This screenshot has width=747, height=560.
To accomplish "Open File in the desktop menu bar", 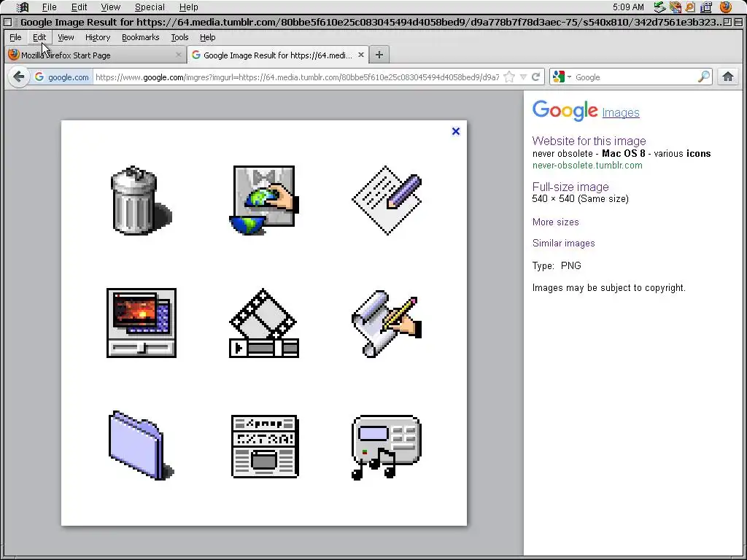I will 49,7.
